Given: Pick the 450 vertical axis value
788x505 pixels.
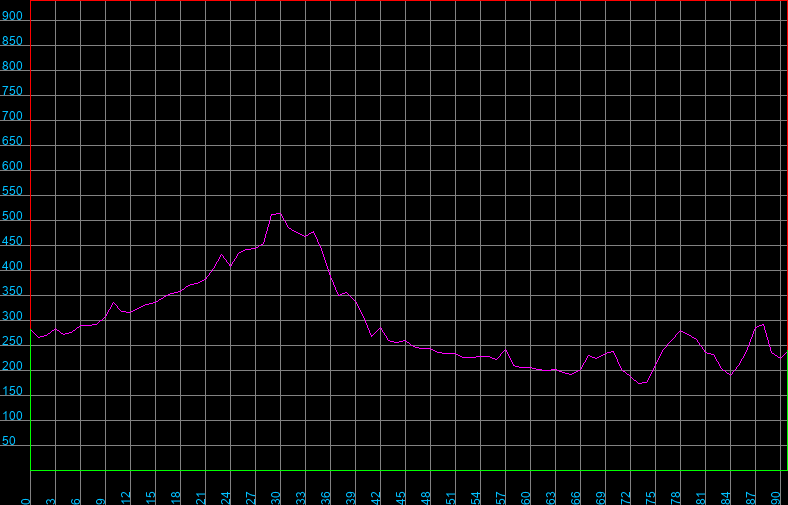Looking at the screenshot, I should pyautogui.click(x=12, y=241).
